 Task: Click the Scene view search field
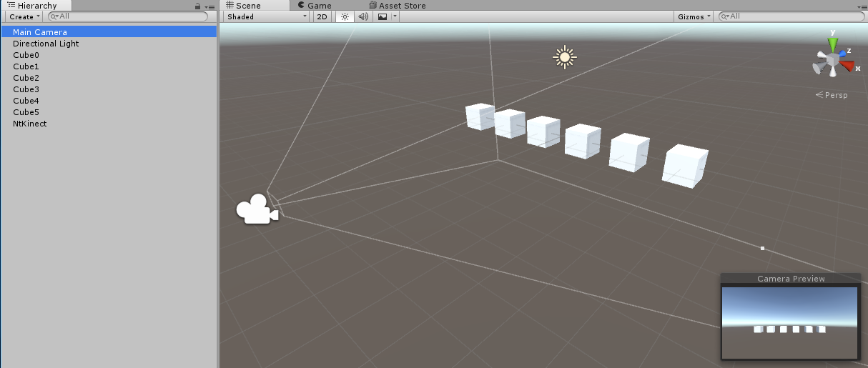(792, 16)
